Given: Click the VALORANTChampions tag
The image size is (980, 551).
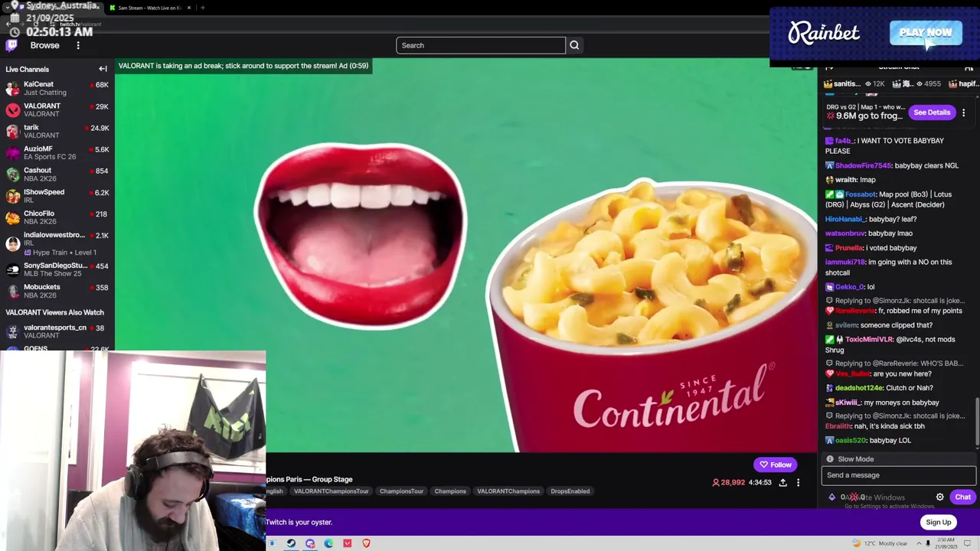Looking at the screenshot, I should (x=508, y=491).
